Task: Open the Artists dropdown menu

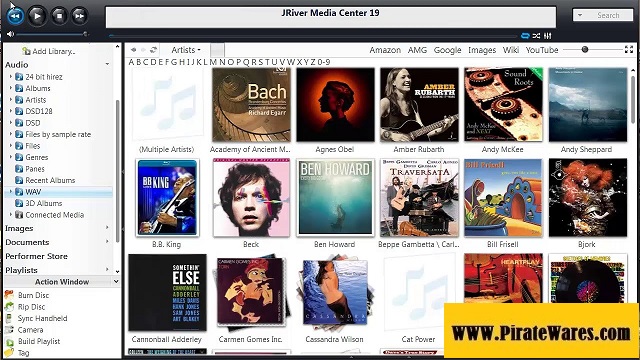Action: tap(186, 50)
